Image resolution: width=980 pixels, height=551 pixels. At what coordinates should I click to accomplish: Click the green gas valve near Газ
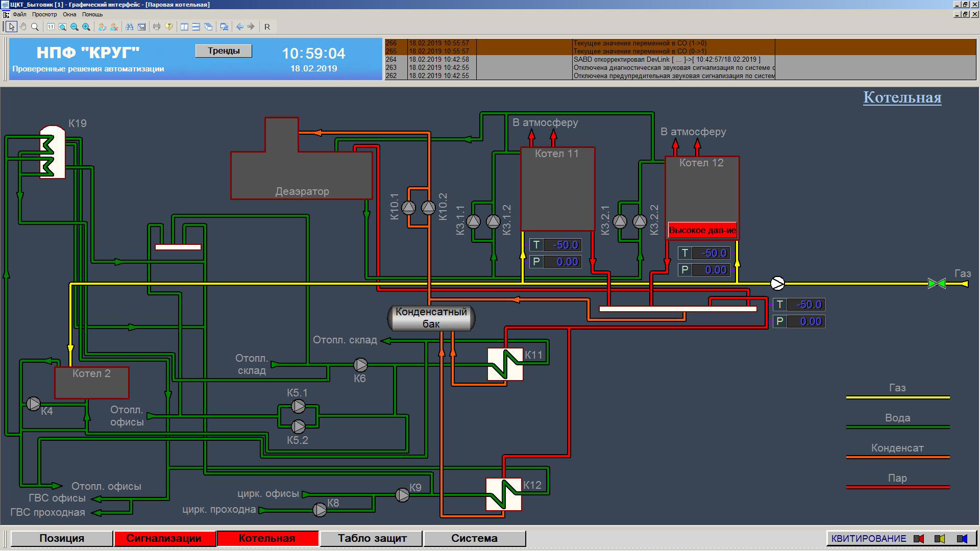[937, 284]
